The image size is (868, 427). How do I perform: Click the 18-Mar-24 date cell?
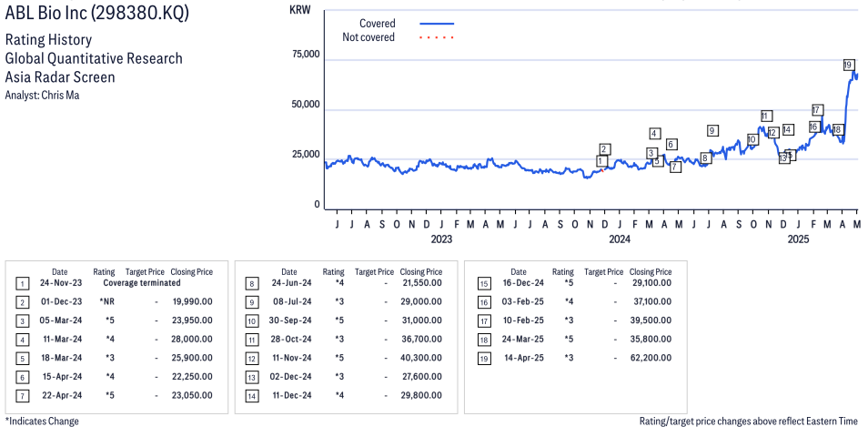[x=60, y=359]
